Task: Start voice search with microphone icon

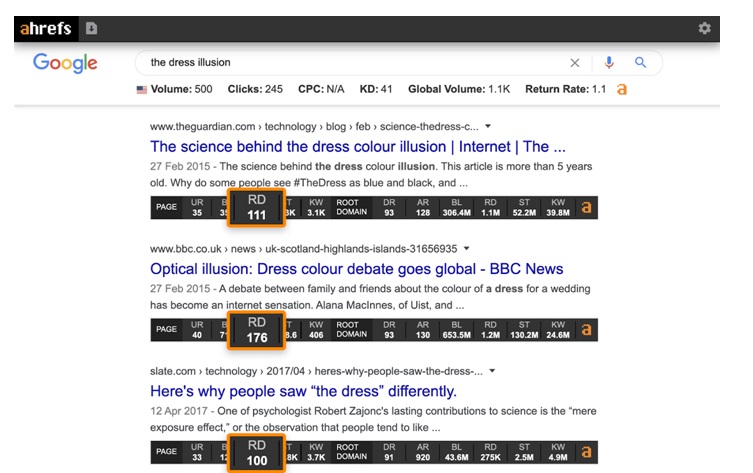Action: point(609,62)
